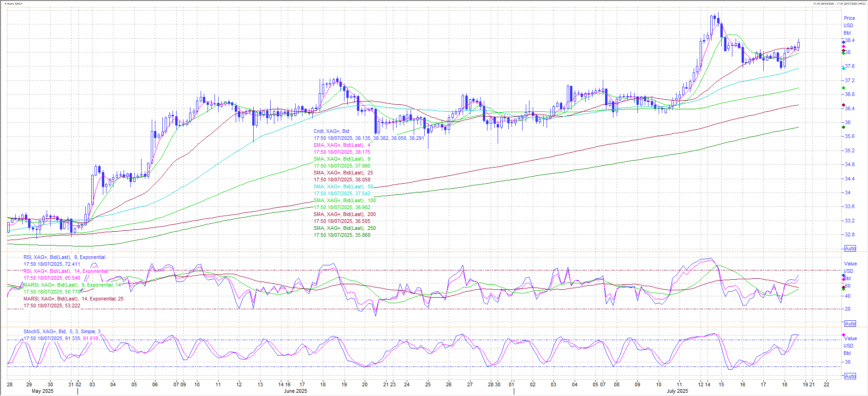Select 'RSI, XAG=, Bid(Last), 9, Exponential' label
868x396 pixels.
tap(65, 257)
